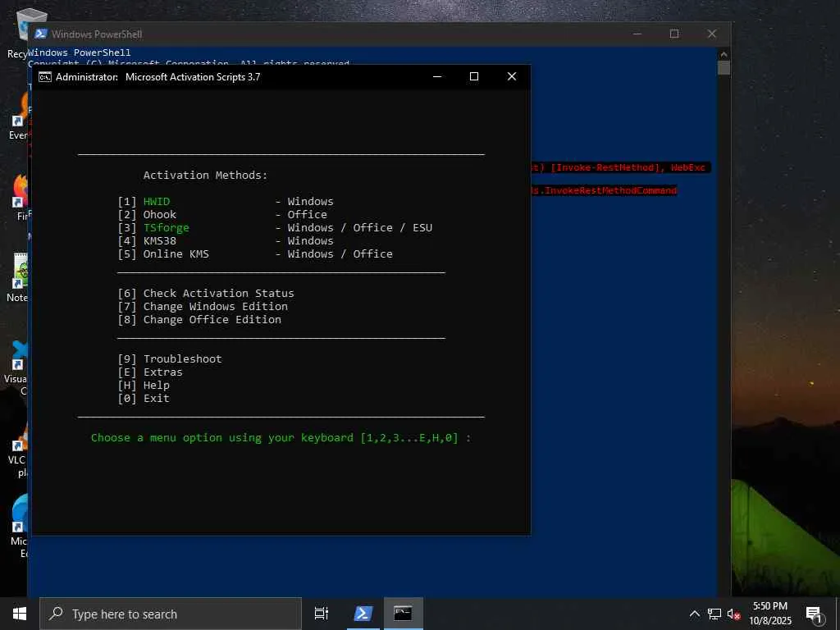Click the green Choose a menu option prompt
Screen dimensions: 840x630
point(281,438)
